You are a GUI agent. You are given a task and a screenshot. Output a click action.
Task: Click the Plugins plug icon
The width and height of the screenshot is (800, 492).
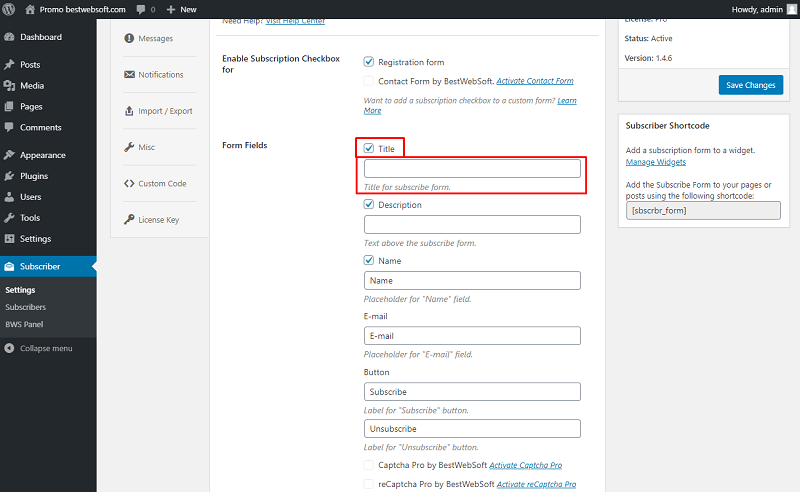coord(9,176)
